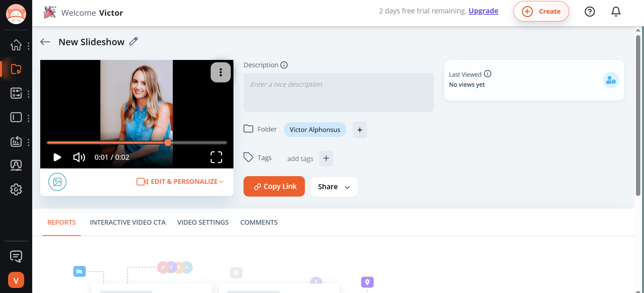Select the Victor Alphonsus folder chip
Viewport: 644px width, 293px height.
tap(315, 130)
